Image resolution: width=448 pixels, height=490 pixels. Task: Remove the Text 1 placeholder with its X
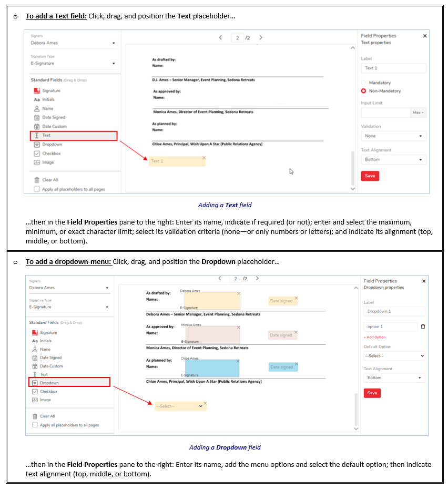pyautogui.click(x=204, y=158)
